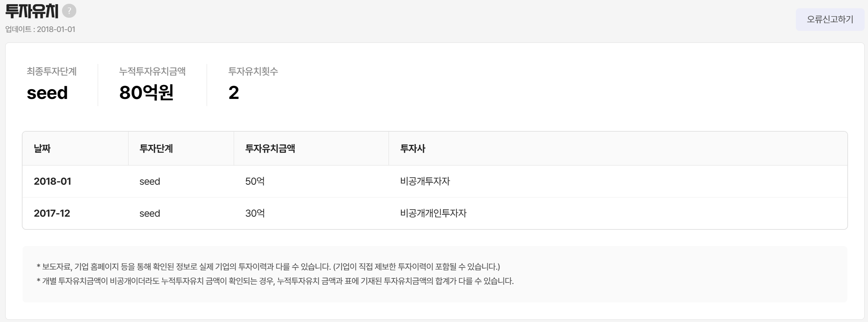Select the 2018-01 date cell
The height and width of the screenshot is (322, 868).
52,181
